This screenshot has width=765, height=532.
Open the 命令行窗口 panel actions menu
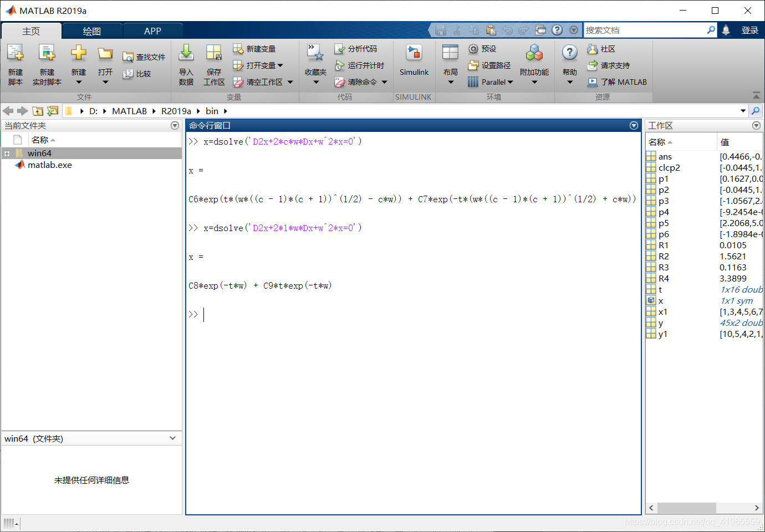click(x=634, y=126)
